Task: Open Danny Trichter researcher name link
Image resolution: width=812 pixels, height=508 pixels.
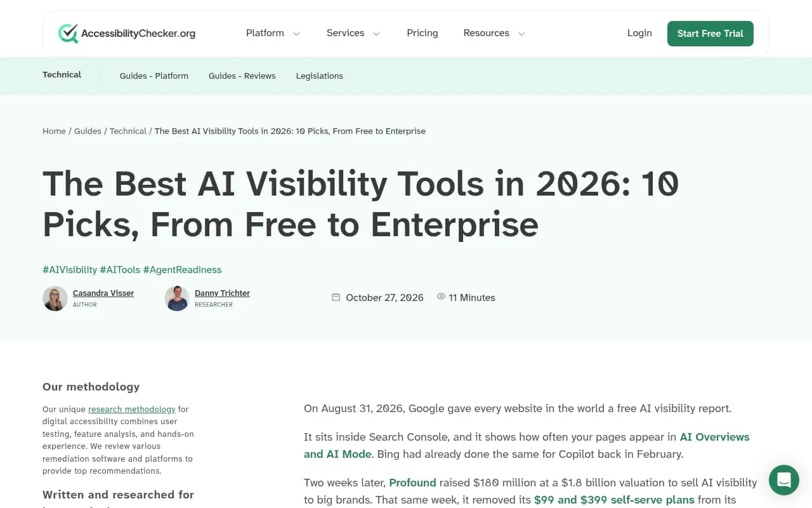Action: pos(222,293)
